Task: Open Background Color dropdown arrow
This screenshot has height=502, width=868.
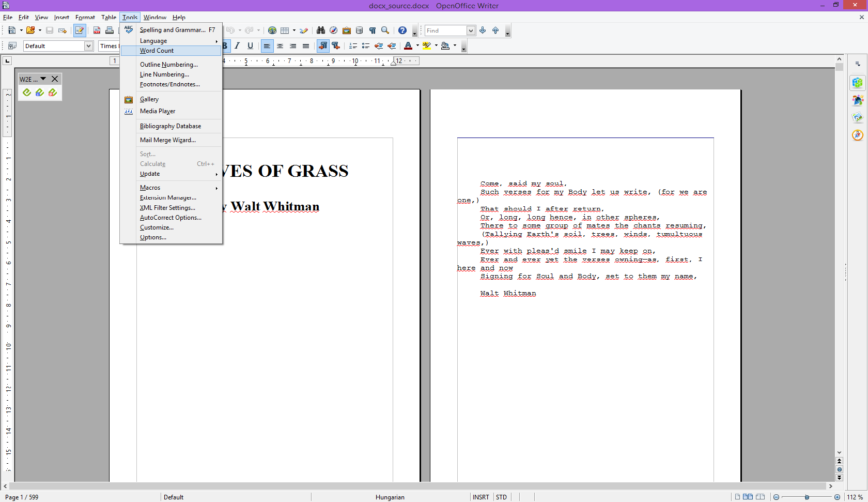Action: pyautogui.click(x=455, y=46)
